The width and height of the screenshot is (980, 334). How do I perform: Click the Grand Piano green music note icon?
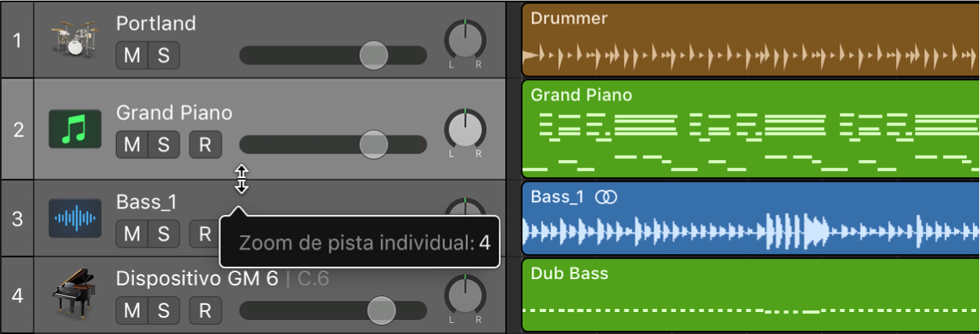(x=74, y=129)
